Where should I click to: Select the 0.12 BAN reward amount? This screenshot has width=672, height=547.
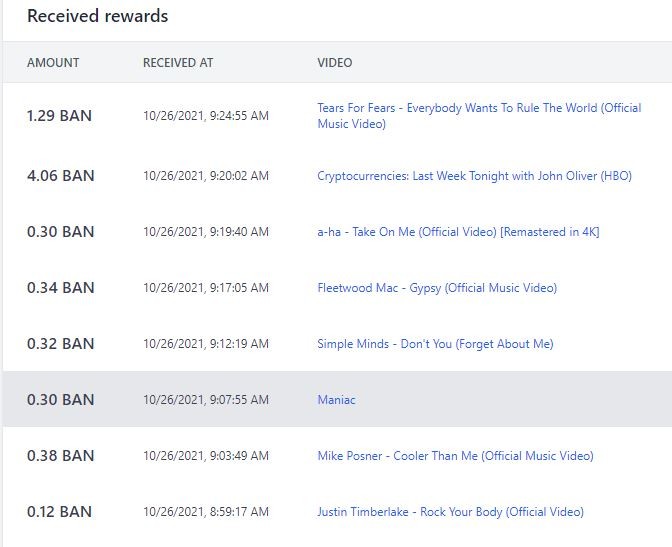[x=59, y=512]
